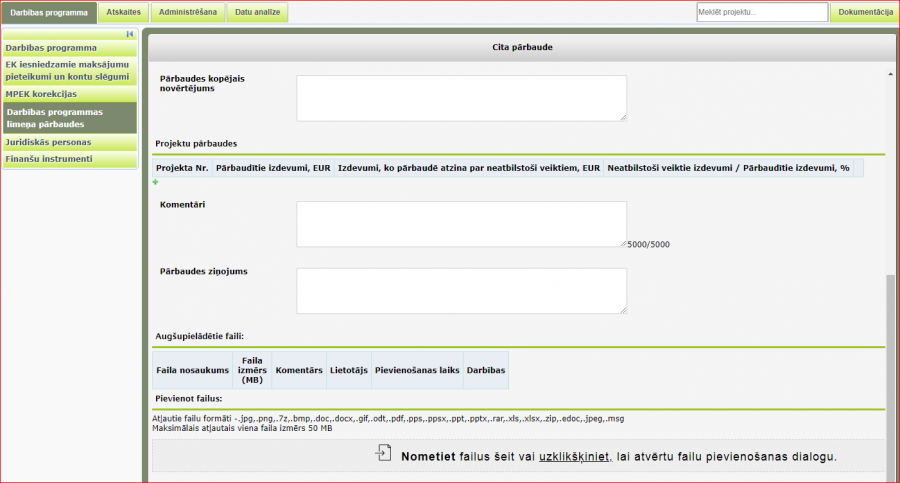Click inside the Komentāri text area

click(x=461, y=223)
